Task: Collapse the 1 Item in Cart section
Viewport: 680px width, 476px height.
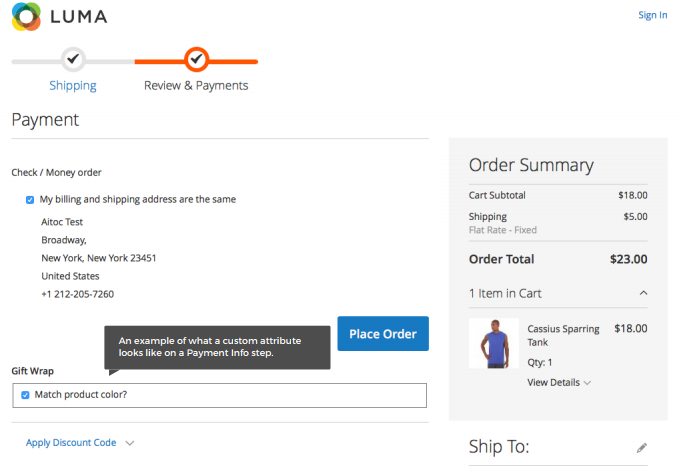Action: coord(505,293)
